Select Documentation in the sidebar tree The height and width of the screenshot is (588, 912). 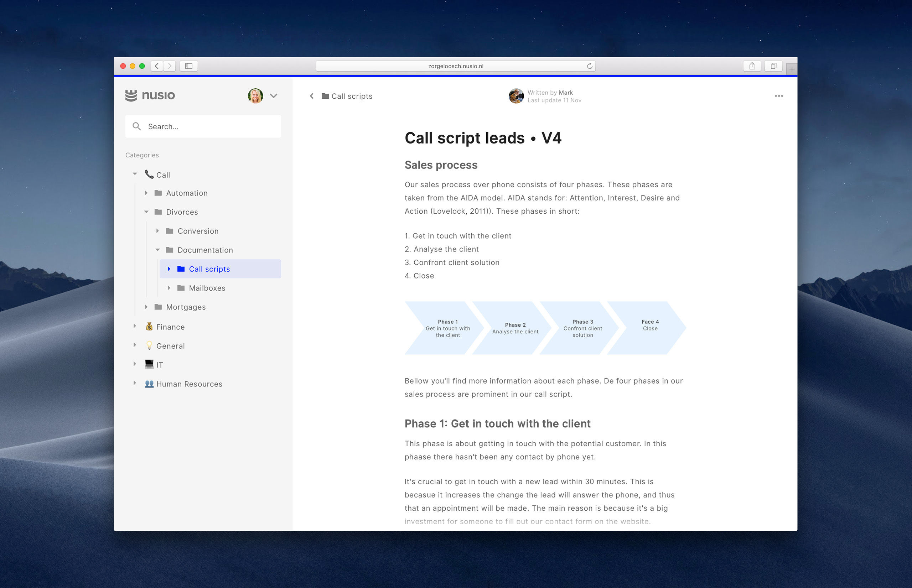click(x=205, y=250)
